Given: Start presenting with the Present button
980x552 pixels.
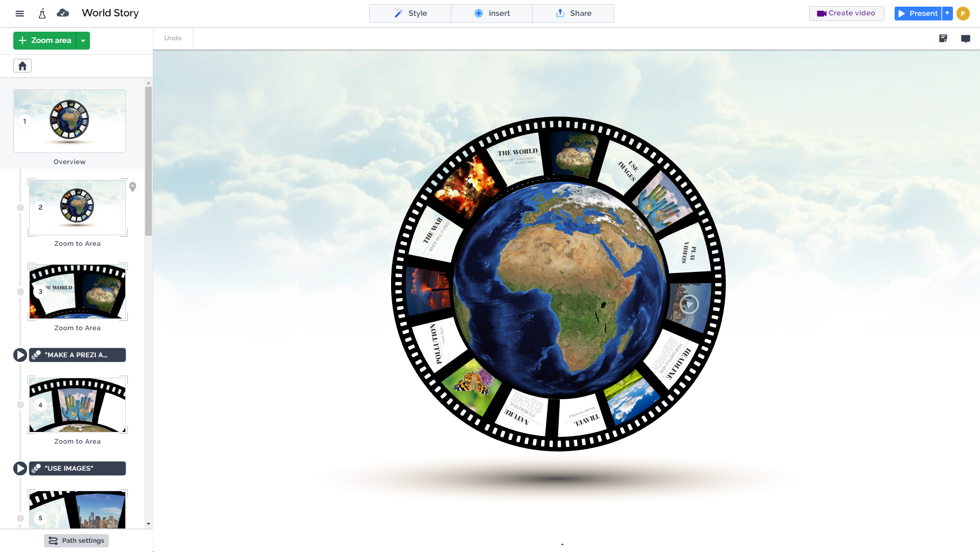Looking at the screenshot, I should point(918,13).
